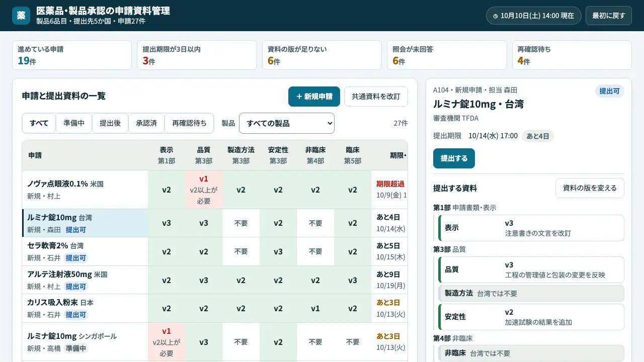Open 品質 v3 document card in detail panel
Viewport: 644px width, 362px height.
[531, 270]
